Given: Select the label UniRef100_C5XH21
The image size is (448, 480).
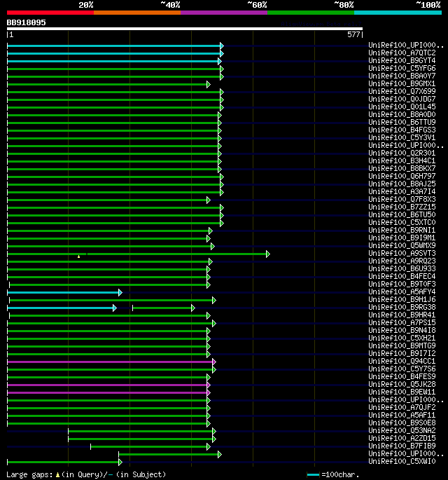Looking at the screenshot, I should pos(402,338).
